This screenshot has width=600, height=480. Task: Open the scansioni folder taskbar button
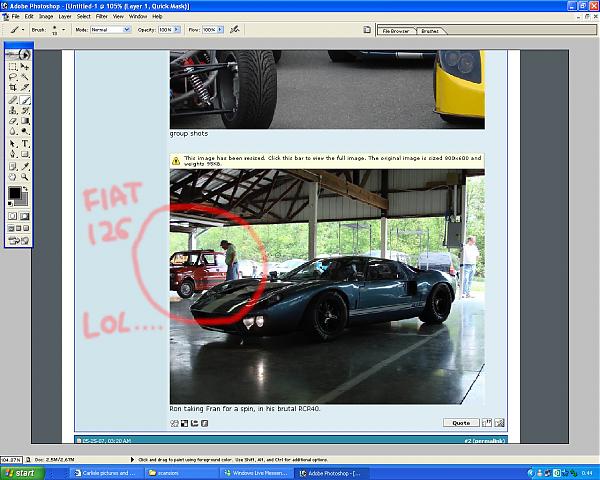[x=181, y=473]
